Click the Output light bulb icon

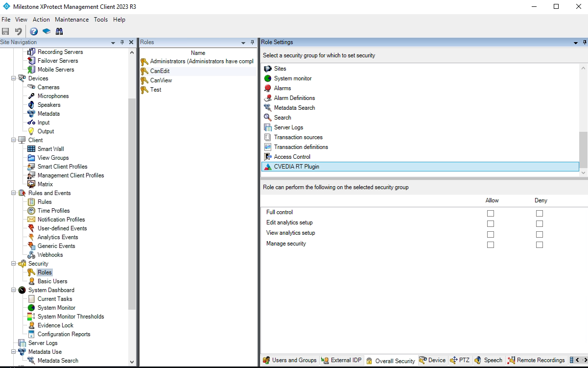pos(31,131)
